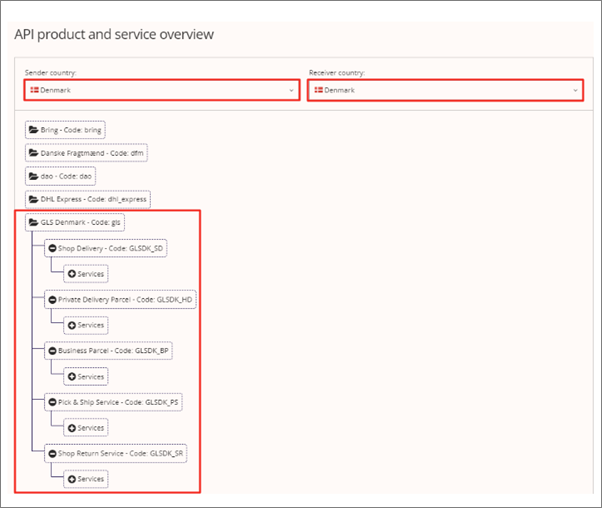Select 'dao - Code: dao' carrier
Screen dimensions: 602x508
(60, 176)
